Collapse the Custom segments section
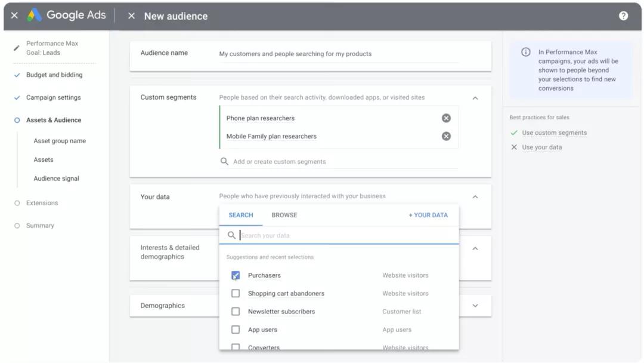 [475, 98]
